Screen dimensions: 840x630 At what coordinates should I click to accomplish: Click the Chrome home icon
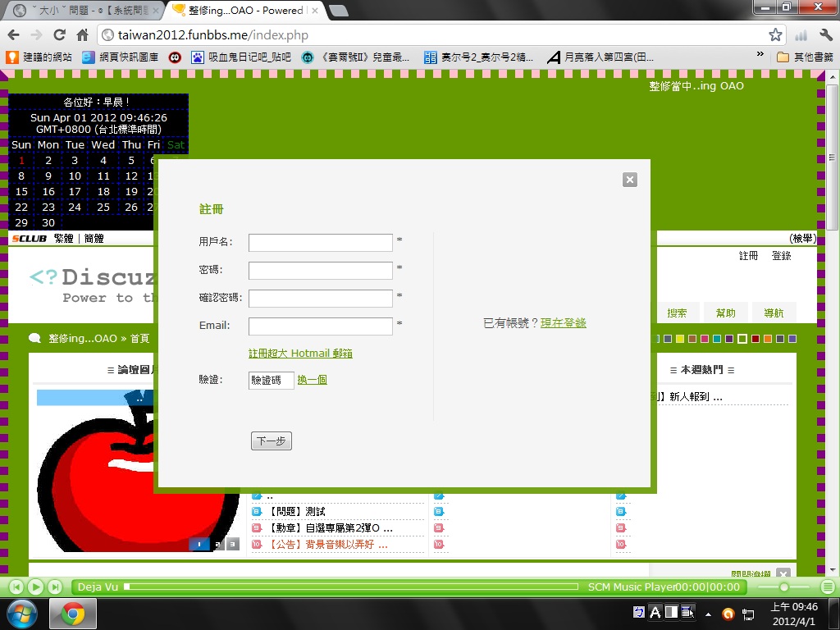click(82, 35)
